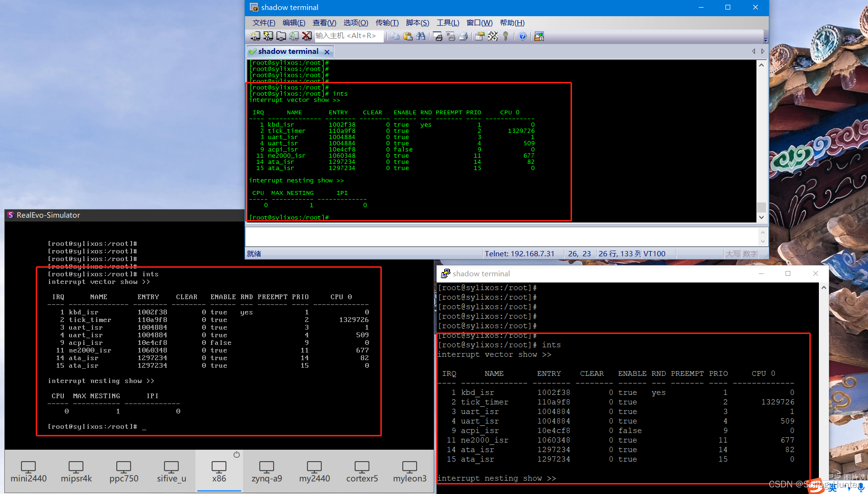Click scroll up arrow in SecureCRT terminal
The width and height of the screenshot is (868, 494).
761,65
